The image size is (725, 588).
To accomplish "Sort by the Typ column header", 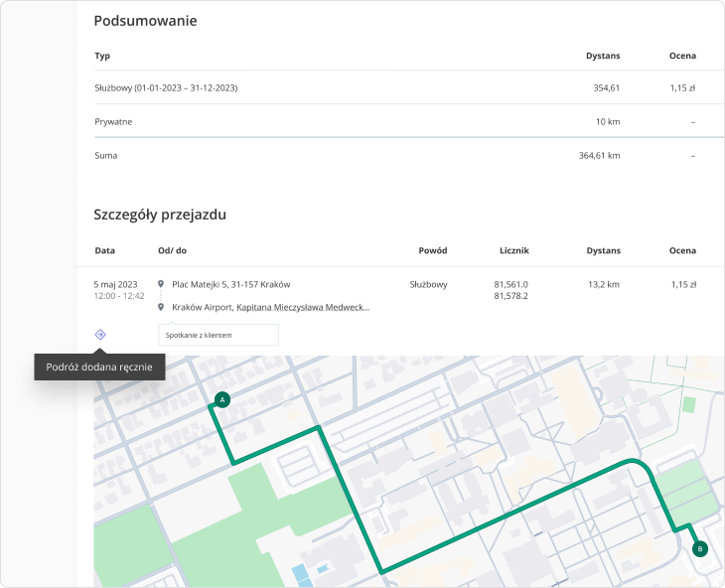I will tap(102, 56).
